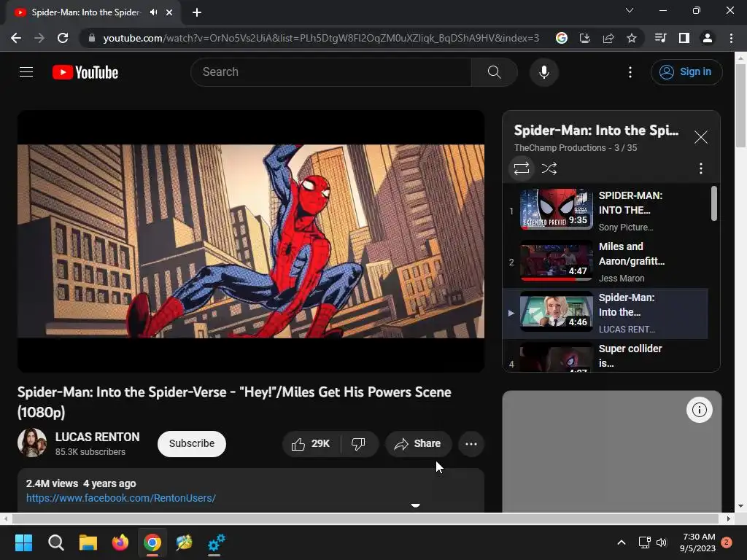The width and height of the screenshot is (747, 560).
Task: Click Chrome icon in taskbar
Action: click(x=152, y=542)
